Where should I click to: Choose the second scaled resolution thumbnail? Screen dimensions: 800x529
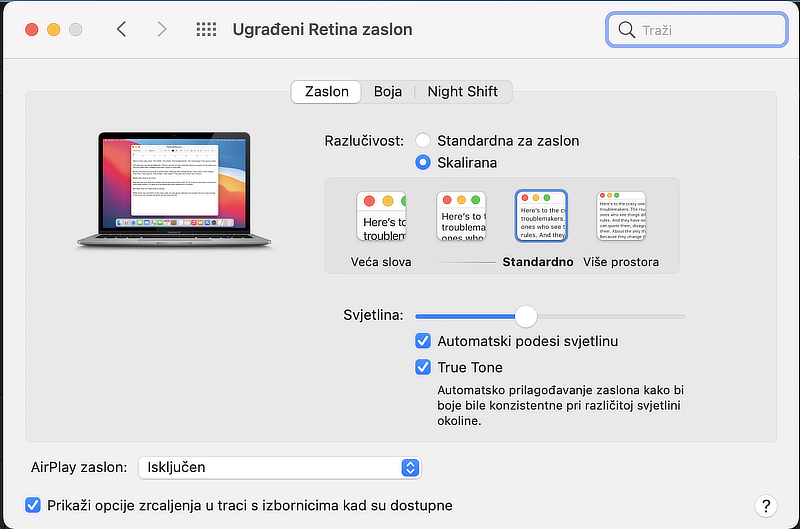[461, 216]
